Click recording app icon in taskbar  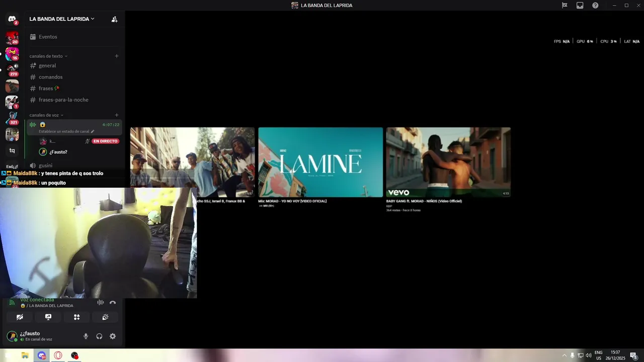[x=74, y=355]
